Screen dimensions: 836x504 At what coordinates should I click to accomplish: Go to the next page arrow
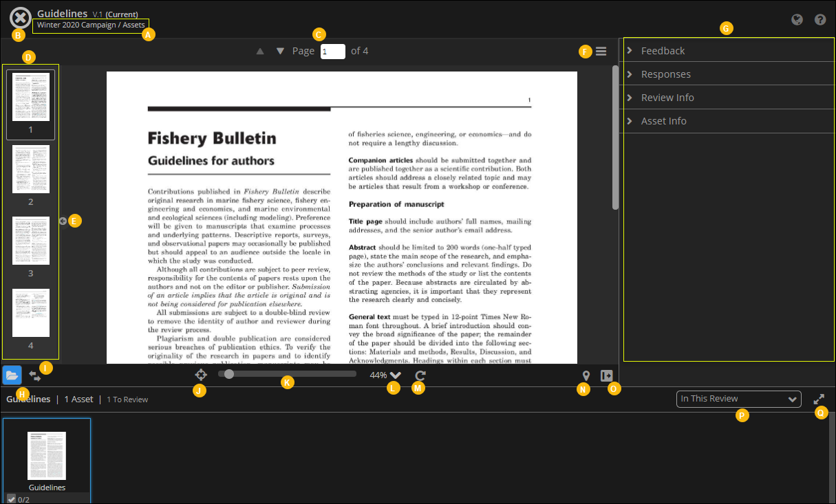(280, 51)
